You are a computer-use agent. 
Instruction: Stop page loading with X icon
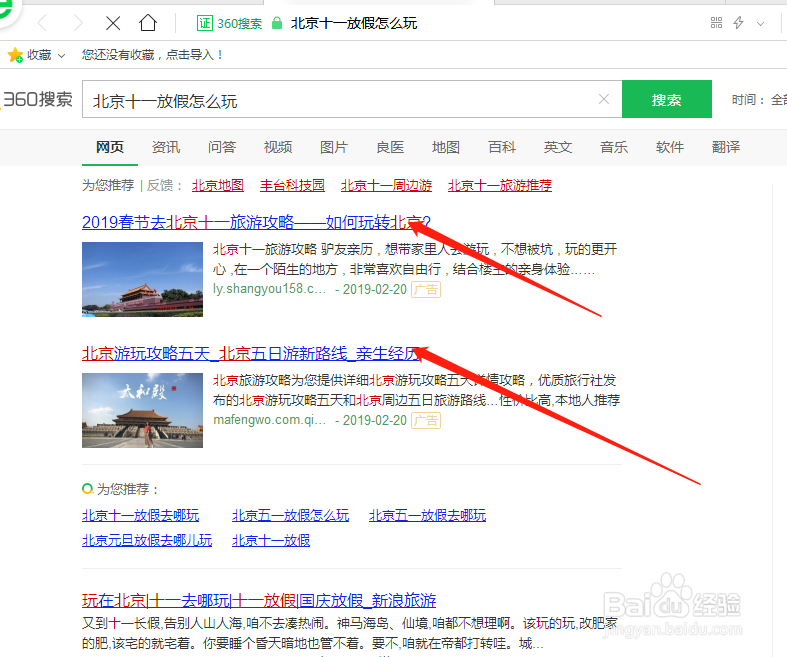(113, 23)
